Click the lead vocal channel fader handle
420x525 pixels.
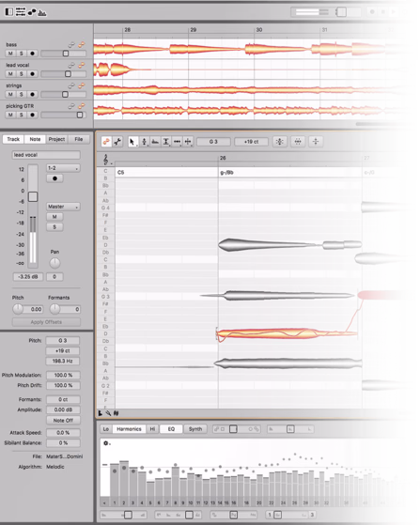click(x=33, y=197)
